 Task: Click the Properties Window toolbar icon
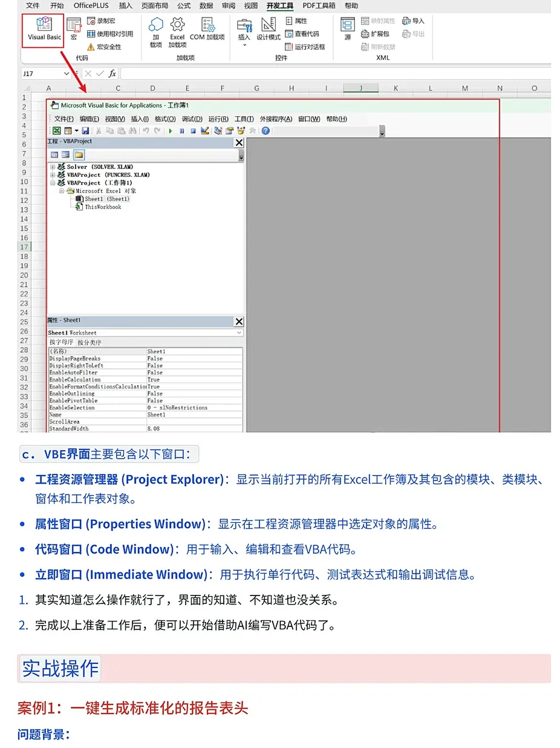click(x=230, y=131)
